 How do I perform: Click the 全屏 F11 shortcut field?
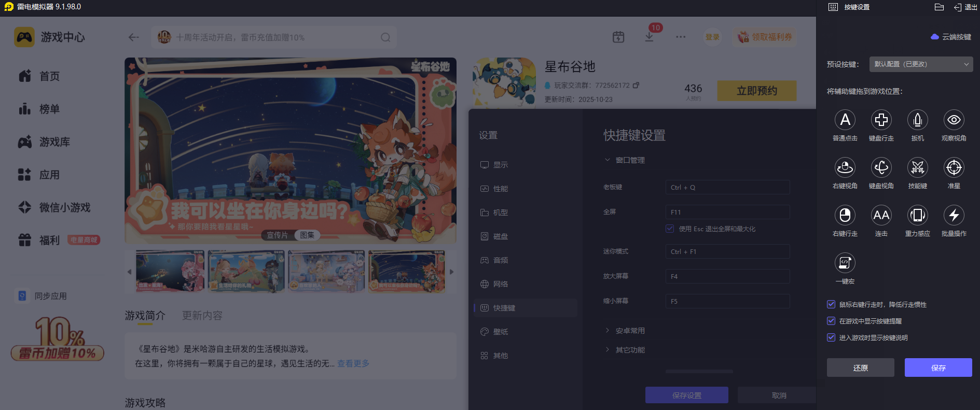[727, 212]
